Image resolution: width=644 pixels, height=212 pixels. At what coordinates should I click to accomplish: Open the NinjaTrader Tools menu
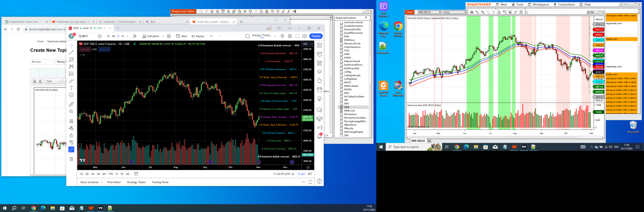[x=518, y=4]
